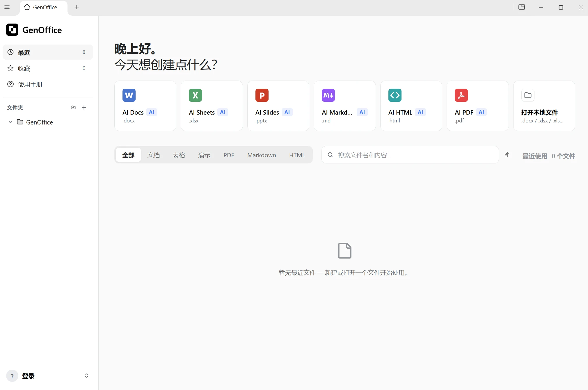Click the purple Markdown icon

328,95
